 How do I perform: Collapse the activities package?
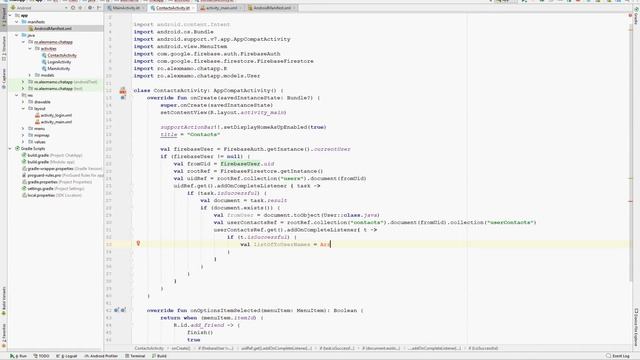pos(30,49)
